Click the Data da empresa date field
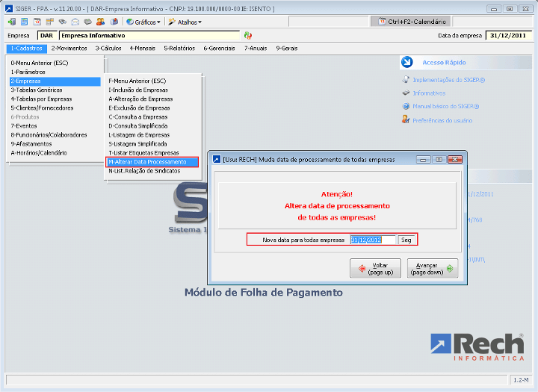Image resolution: width=538 pixels, height=392 pixels. (509, 35)
